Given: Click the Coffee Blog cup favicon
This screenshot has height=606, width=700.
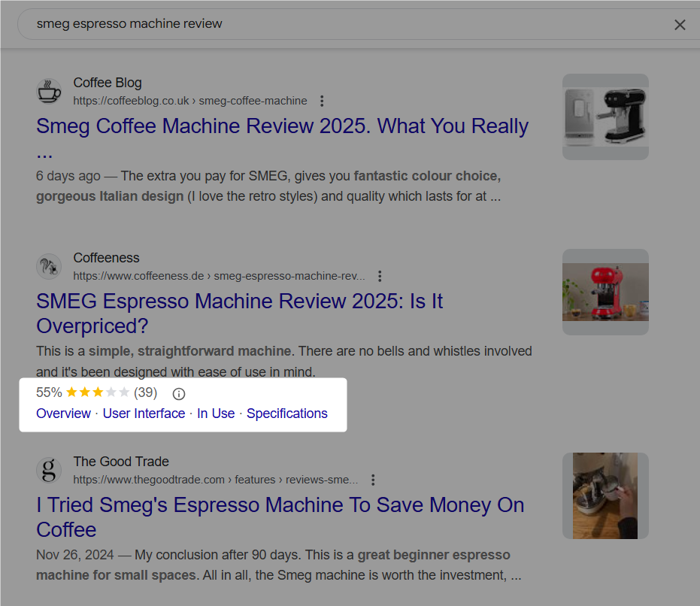Looking at the screenshot, I should tap(49, 91).
